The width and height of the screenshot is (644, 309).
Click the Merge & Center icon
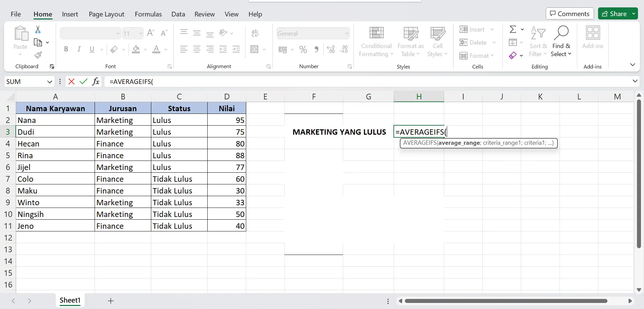pyautogui.click(x=255, y=49)
